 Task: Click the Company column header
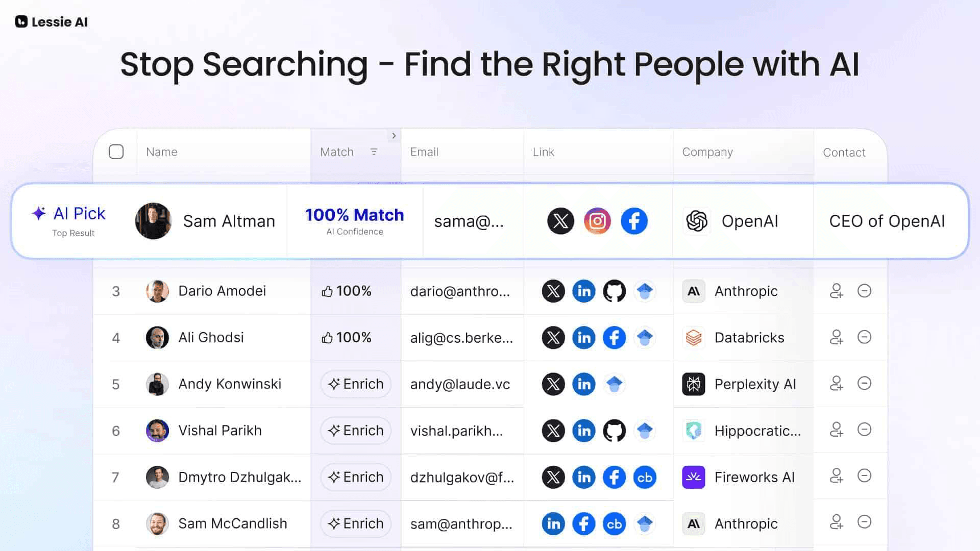[x=707, y=152]
